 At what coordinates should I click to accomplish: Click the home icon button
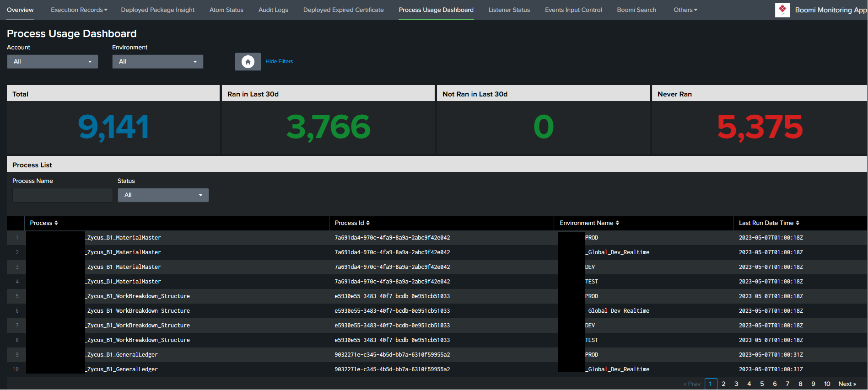248,62
